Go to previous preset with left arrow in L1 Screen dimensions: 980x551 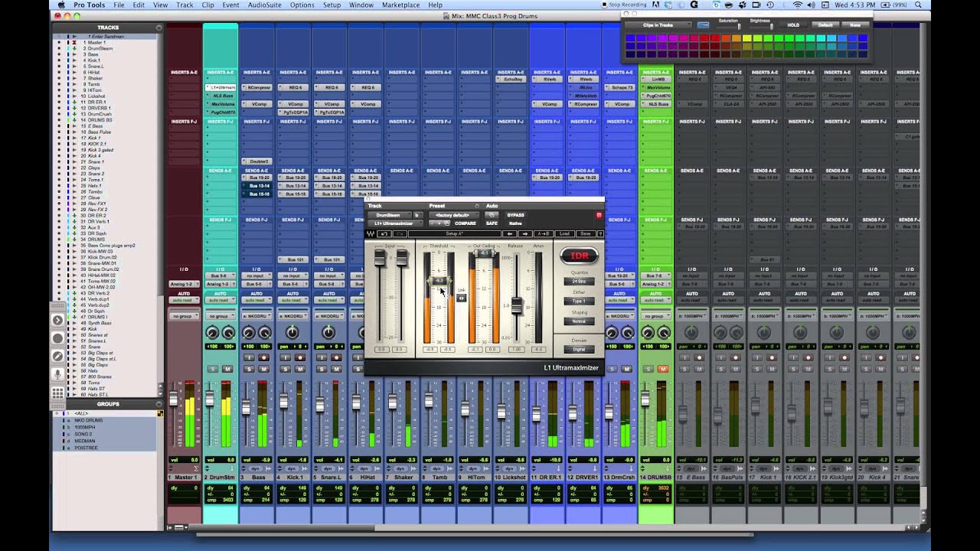click(x=510, y=233)
